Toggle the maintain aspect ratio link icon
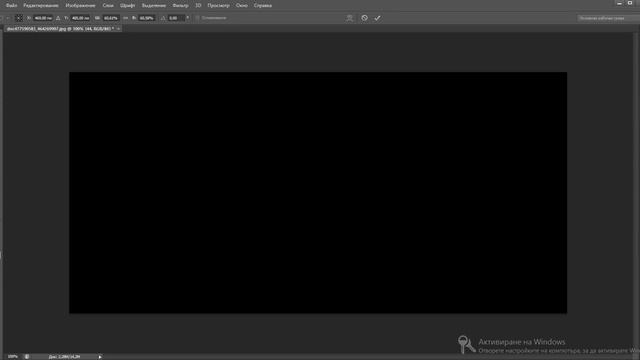The height and width of the screenshot is (360, 640). (x=125, y=18)
